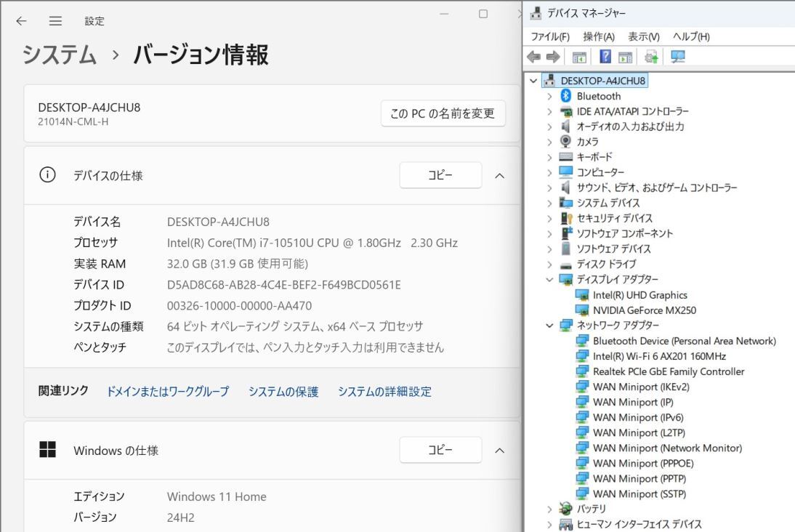Select WAN Miniport (L2TP) entry
Image resolution: width=795 pixels, height=532 pixels.
point(639,432)
